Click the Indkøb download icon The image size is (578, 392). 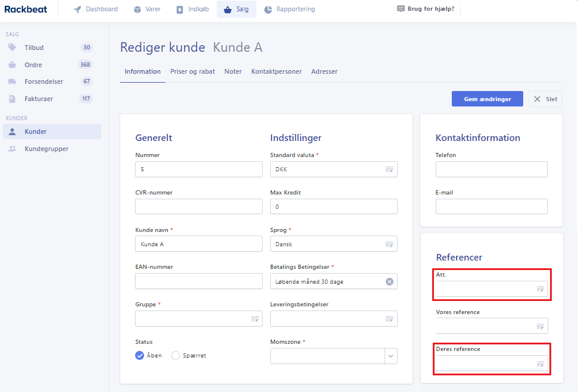180,9
